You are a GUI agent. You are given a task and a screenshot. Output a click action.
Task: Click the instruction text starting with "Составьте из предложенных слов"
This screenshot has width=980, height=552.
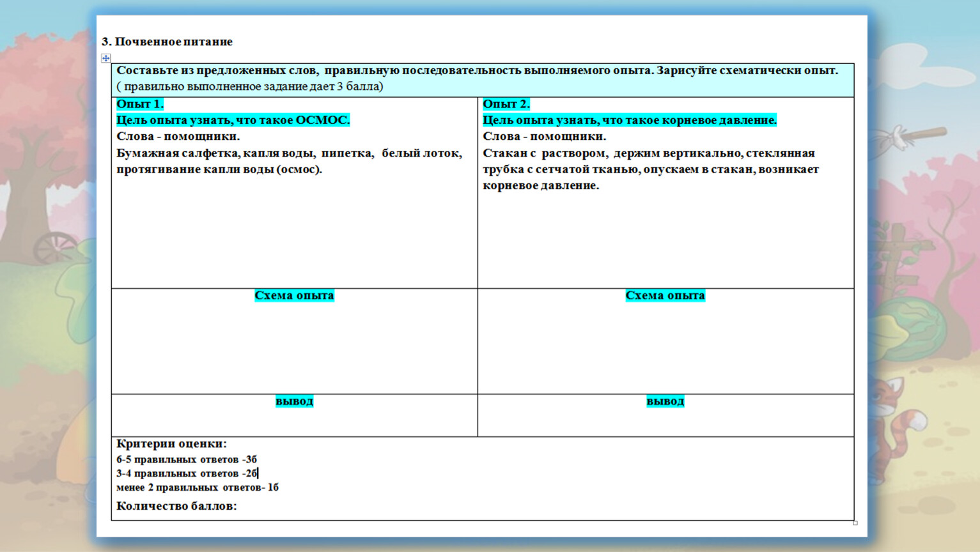point(476,70)
